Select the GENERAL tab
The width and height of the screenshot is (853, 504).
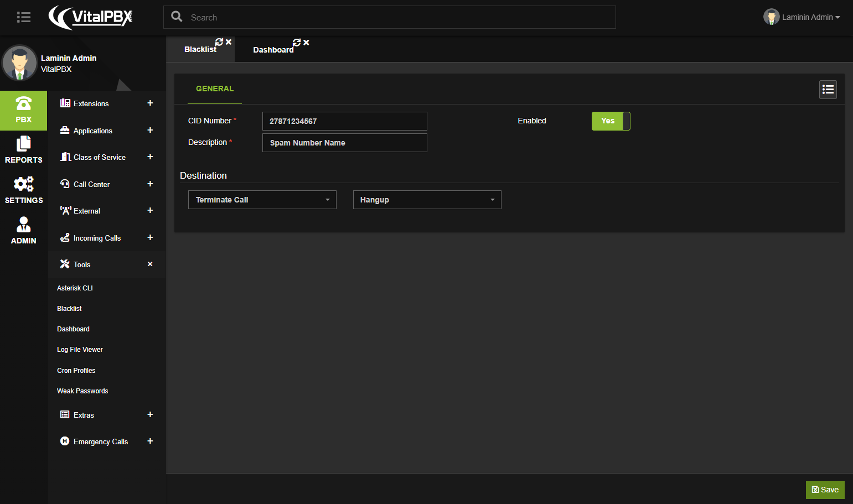click(x=215, y=89)
